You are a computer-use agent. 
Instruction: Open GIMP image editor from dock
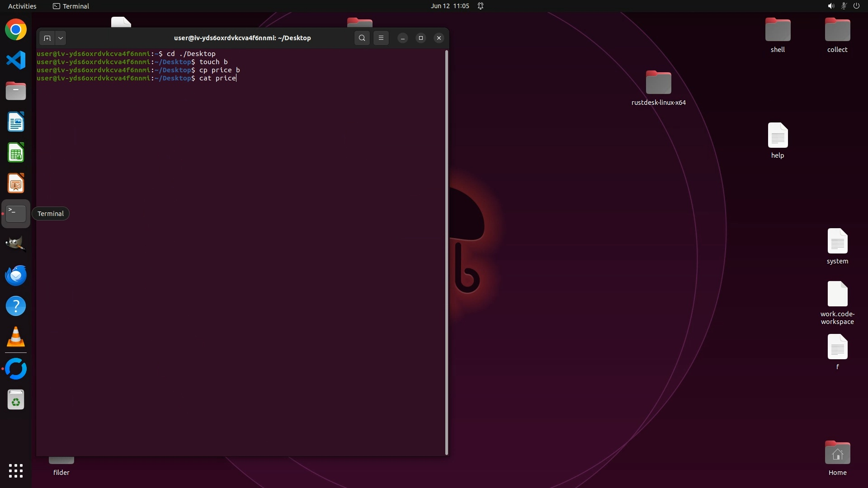tap(16, 244)
